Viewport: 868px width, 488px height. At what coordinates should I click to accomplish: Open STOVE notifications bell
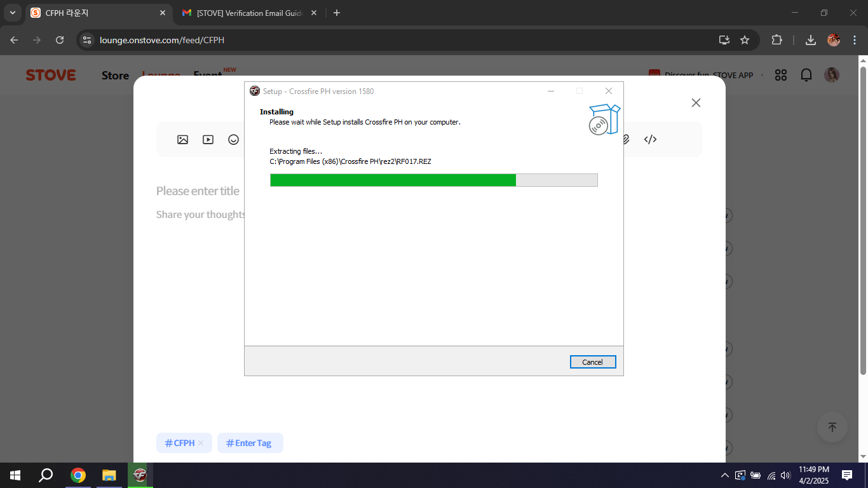[x=806, y=75]
